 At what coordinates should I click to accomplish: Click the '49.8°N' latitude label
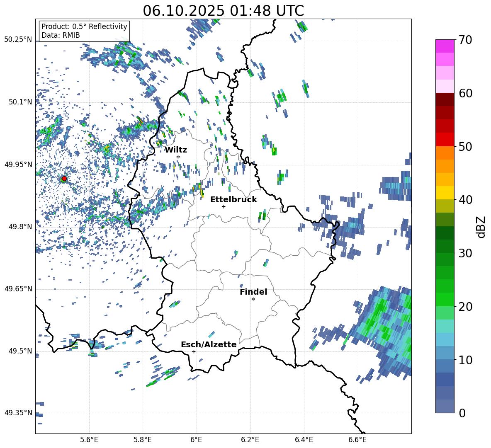click(x=20, y=227)
